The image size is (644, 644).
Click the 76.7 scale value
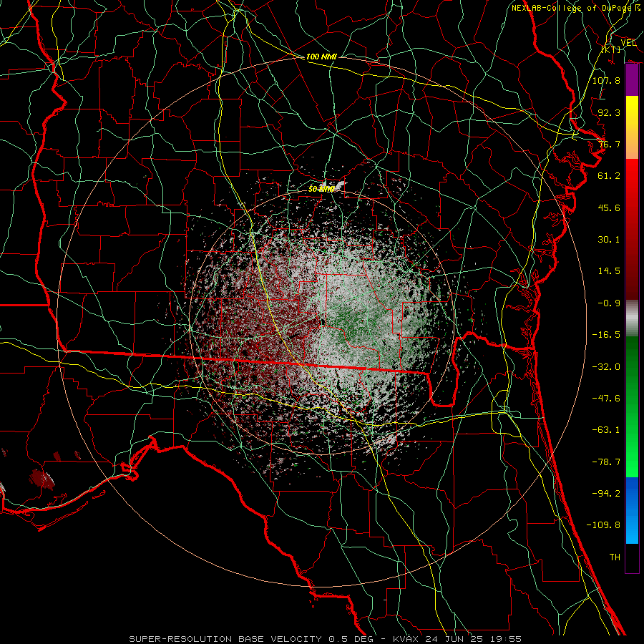coord(609,144)
